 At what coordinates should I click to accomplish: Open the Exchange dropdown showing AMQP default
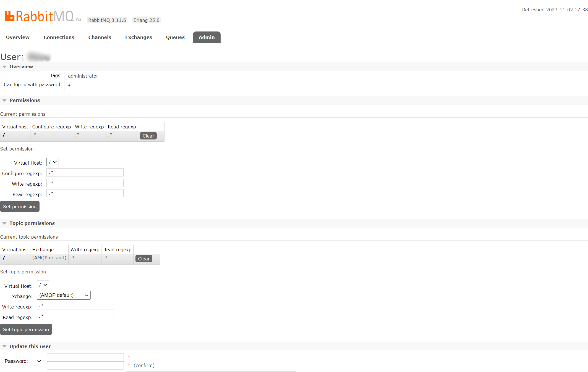point(64,295)
